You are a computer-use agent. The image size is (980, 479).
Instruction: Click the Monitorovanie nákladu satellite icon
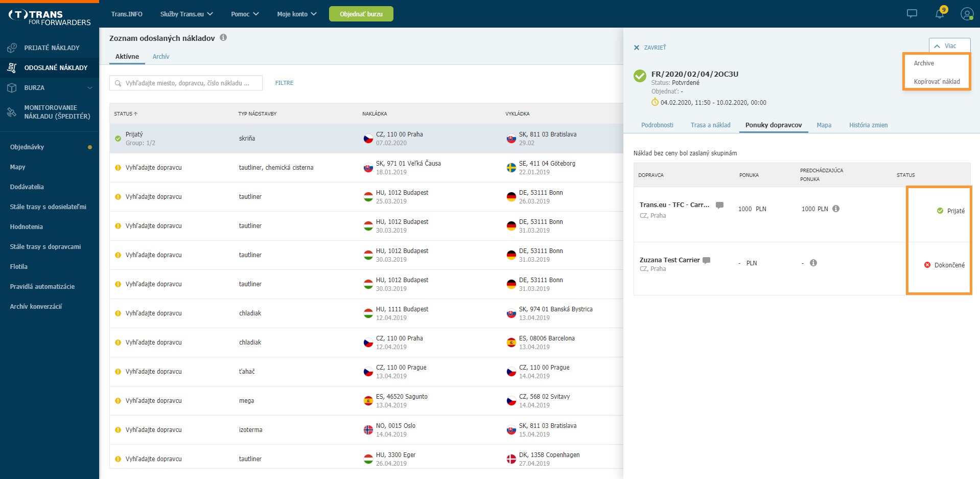click(x=12, y=112)
